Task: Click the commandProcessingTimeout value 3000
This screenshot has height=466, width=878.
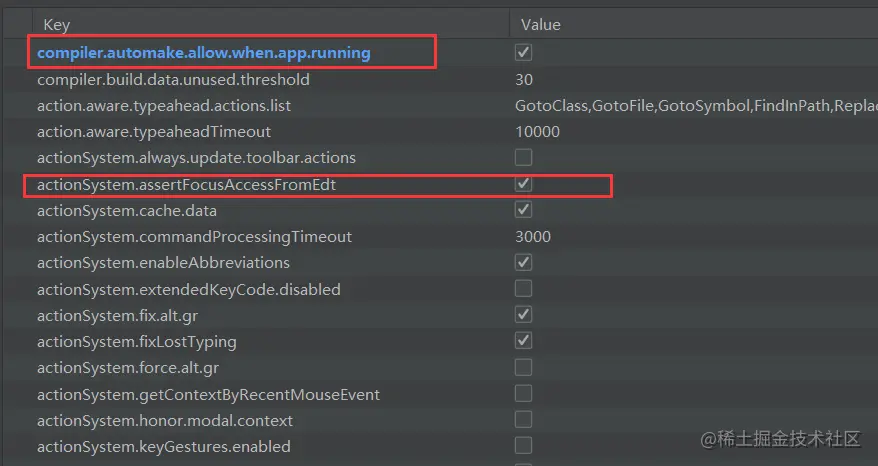Action: [533, 236]
